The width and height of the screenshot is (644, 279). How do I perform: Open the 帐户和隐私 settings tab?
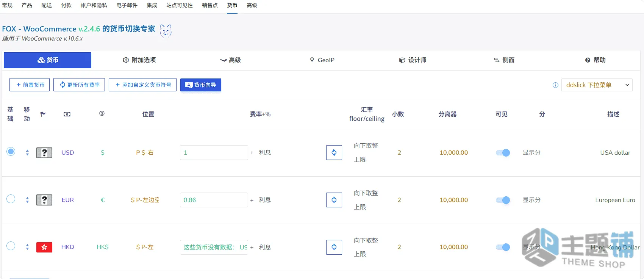[94, 5]
